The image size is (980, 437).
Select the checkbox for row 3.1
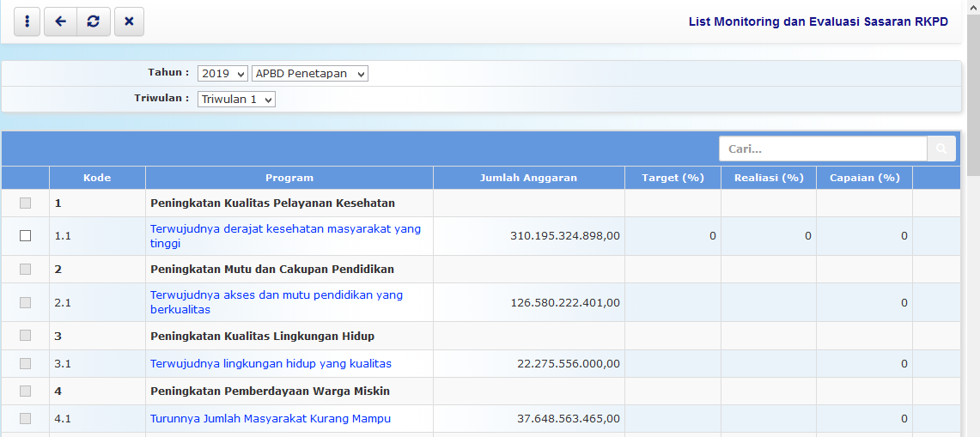click(25, 363)
